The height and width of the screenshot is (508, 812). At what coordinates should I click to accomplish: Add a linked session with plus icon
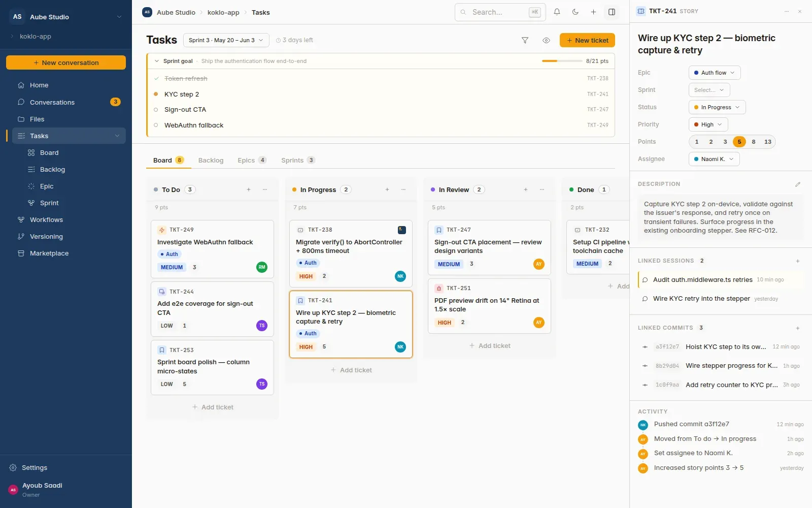point(798,261)
